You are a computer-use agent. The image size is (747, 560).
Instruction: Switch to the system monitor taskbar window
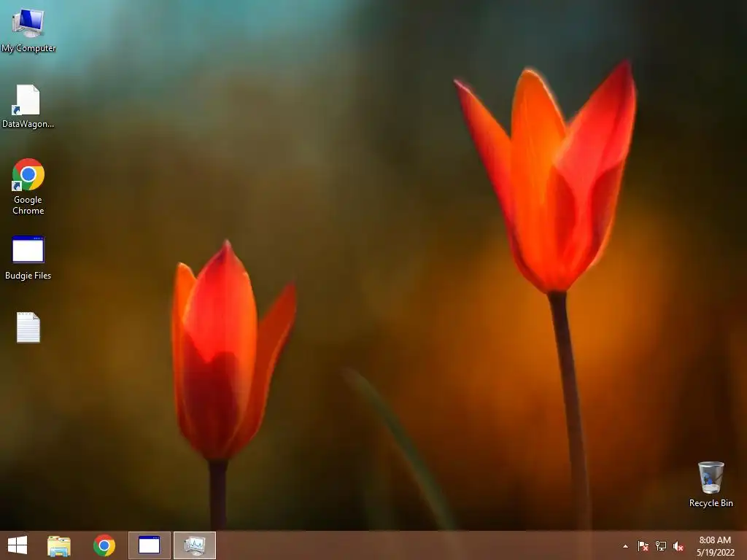pos(194,545)
